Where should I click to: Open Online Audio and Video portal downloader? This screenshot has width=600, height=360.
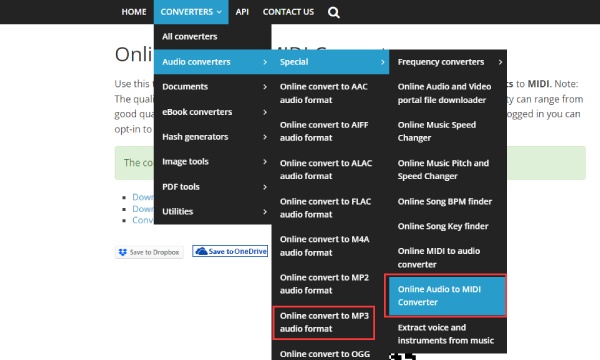point(448,93)
